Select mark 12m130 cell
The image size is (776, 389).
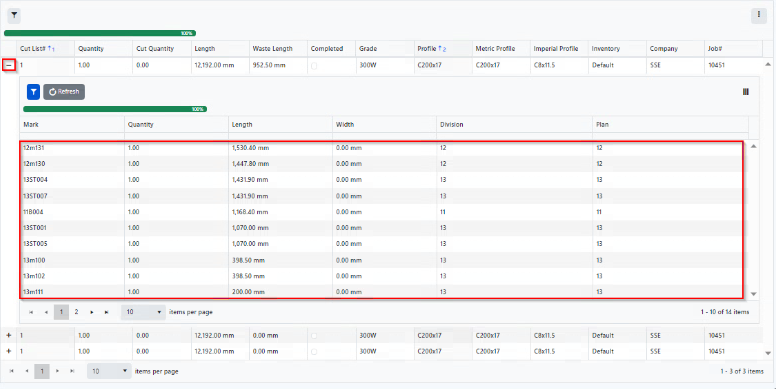pyautogui.click(x=72, y=164)
